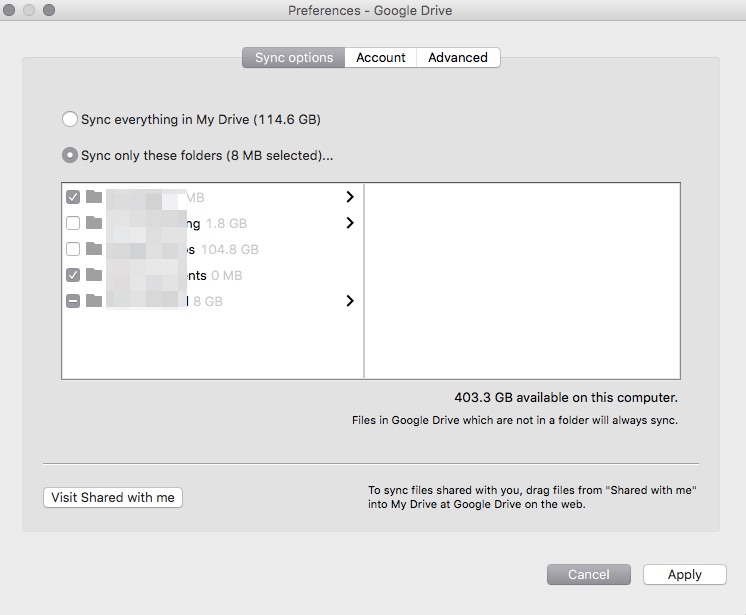
Task: Click the 0 MB size label
Action: 226,275
